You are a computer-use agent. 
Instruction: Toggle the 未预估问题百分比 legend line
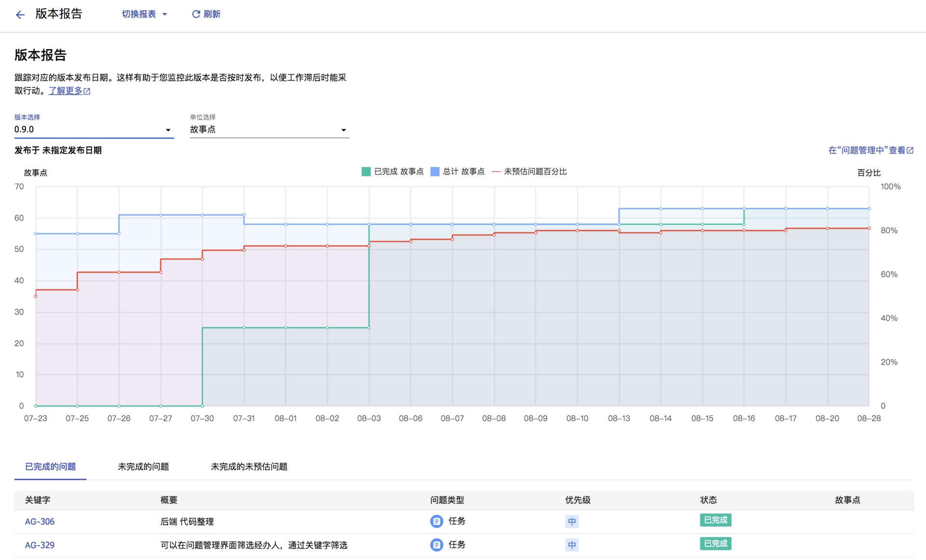tap(496, 172)
